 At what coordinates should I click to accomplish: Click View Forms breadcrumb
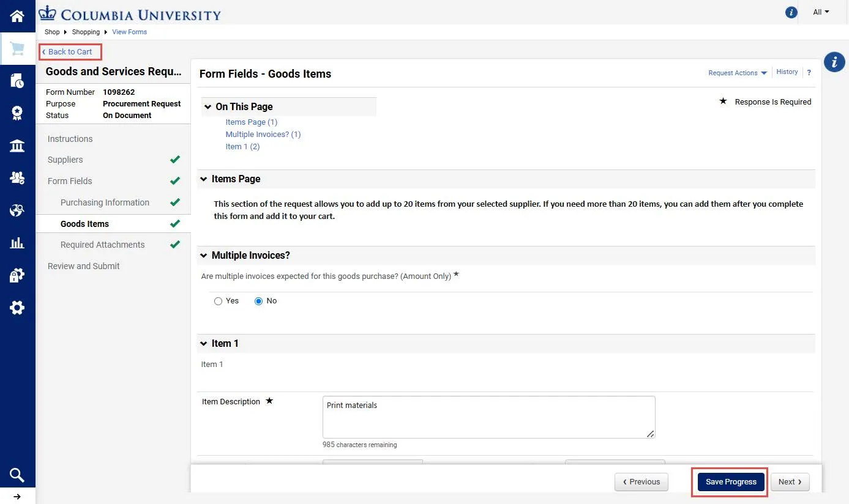coord(130,32)
